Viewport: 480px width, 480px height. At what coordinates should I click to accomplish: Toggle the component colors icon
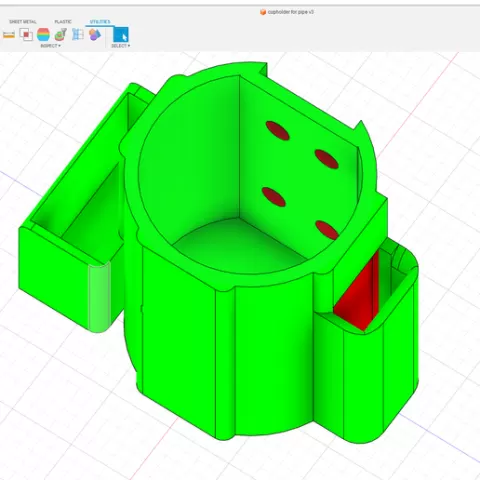(95, 34)
